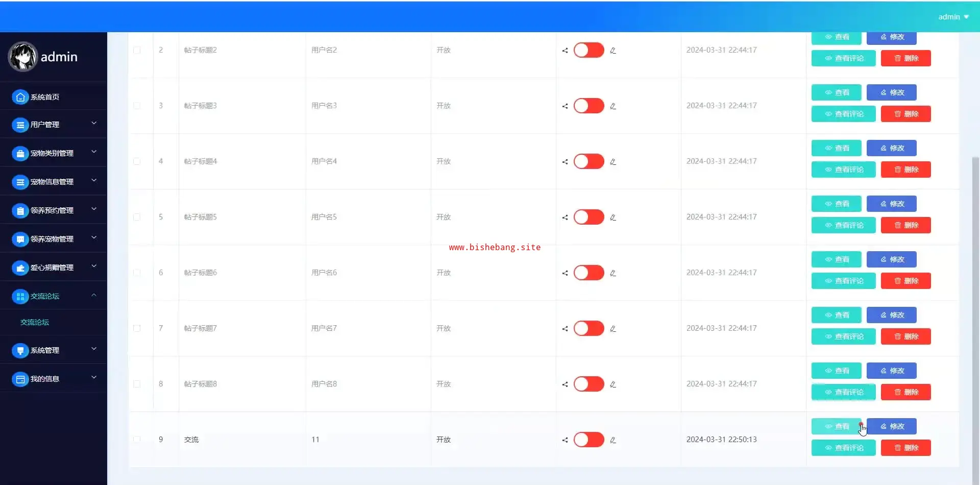Toggle the status switch for 帖子标题2

pos(589,50)
